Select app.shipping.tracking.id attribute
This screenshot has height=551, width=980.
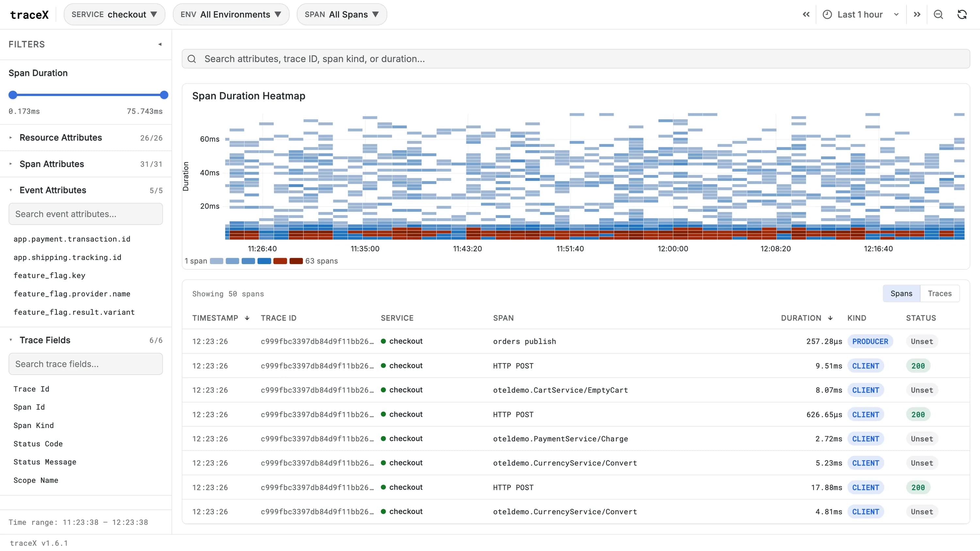(x=67, y=258)
